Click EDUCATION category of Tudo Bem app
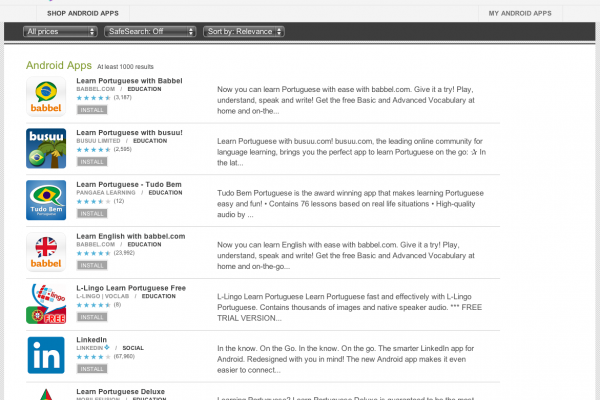This screenshot has width=600, height=400. click(165, 193)
